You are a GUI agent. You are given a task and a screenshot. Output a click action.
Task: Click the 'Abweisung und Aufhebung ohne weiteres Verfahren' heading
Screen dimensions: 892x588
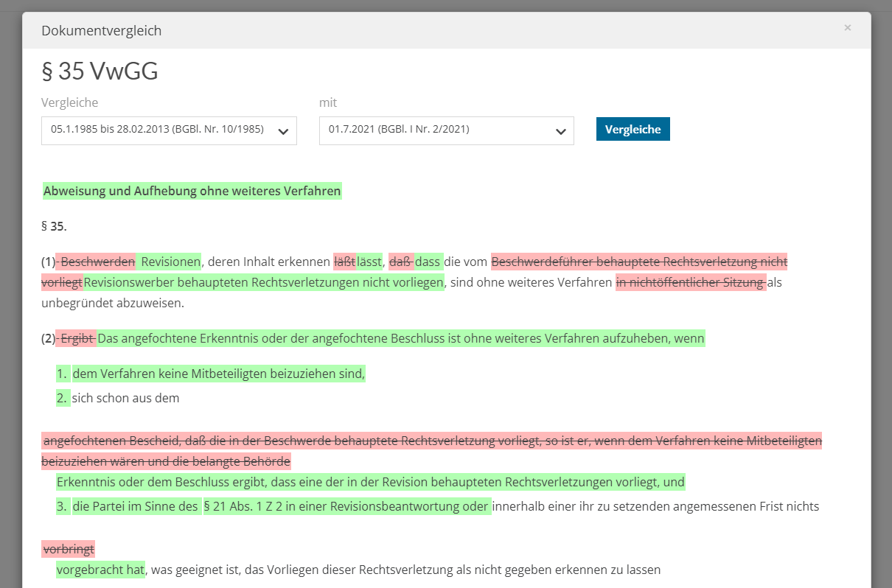[192, 192]
